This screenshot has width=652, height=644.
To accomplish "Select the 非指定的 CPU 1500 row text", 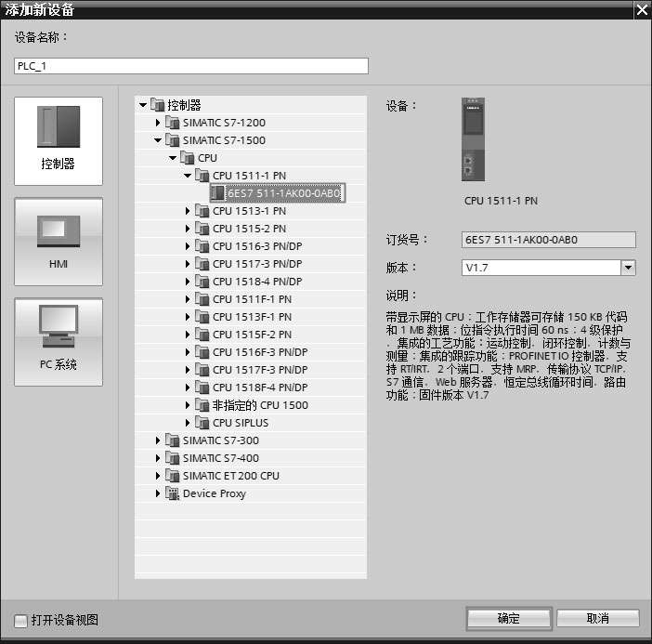I will pos(260,405).
